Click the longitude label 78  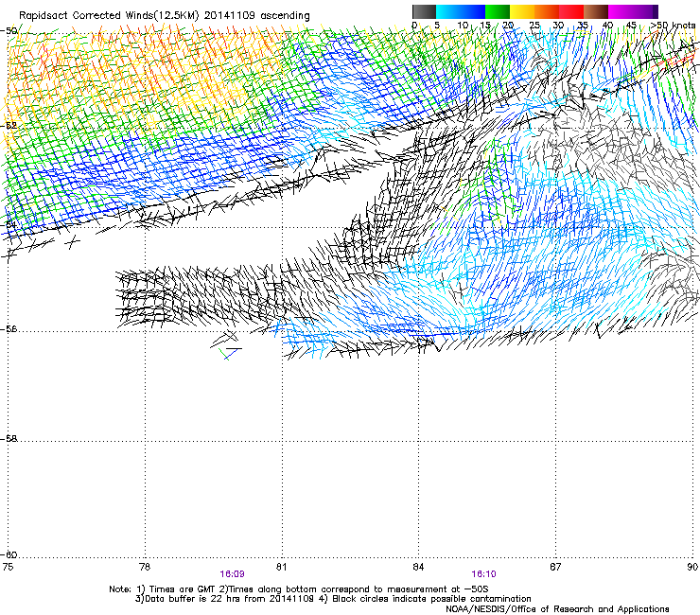pyautogui.click(x=144, y=567)
